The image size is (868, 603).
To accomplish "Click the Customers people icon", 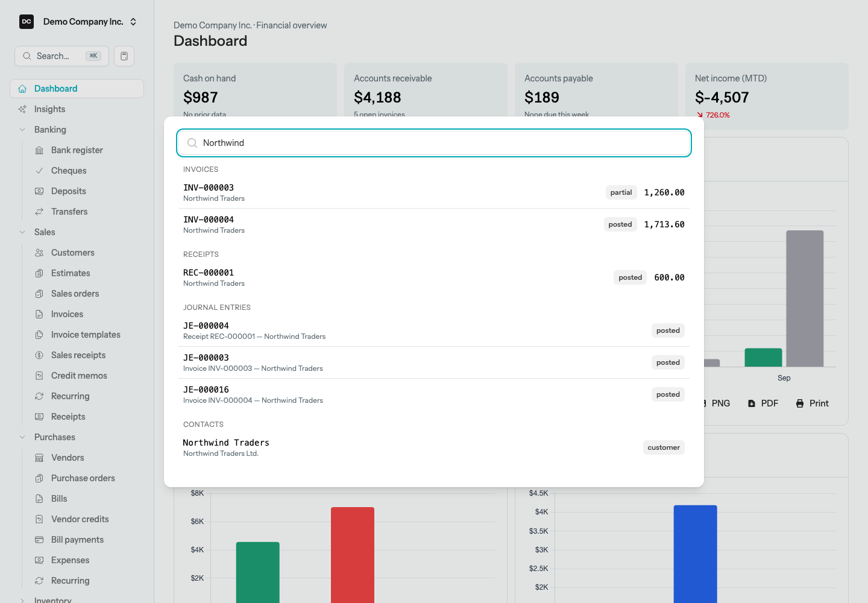I will point(39,253).
